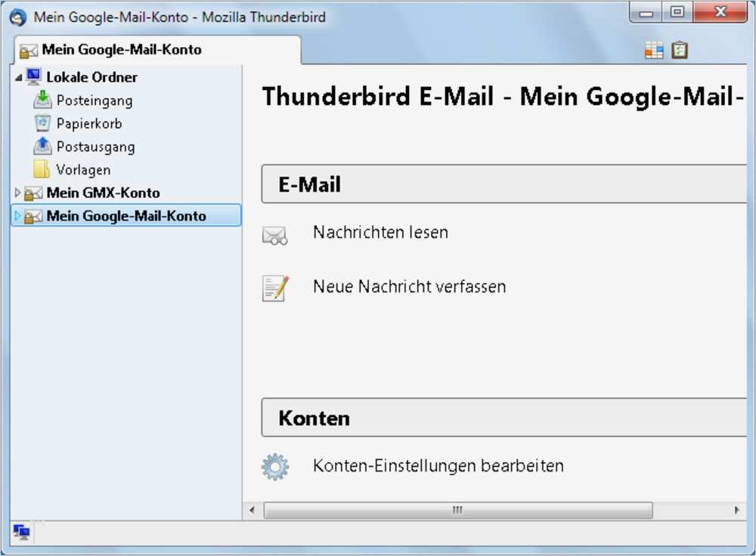This screenshot has height=556, width=756.
Task: Click the E-Mail section header
Action: tap(503, 184)
